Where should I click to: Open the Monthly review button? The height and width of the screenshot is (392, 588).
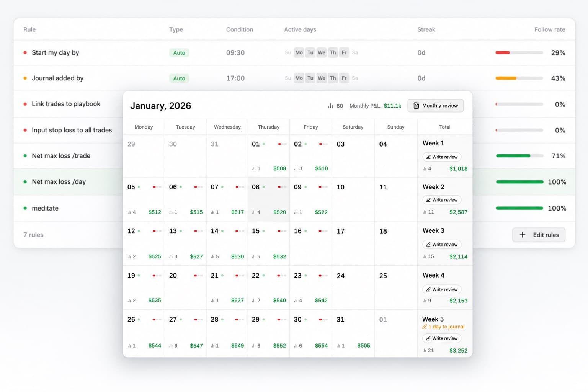(x=436, y=106)
